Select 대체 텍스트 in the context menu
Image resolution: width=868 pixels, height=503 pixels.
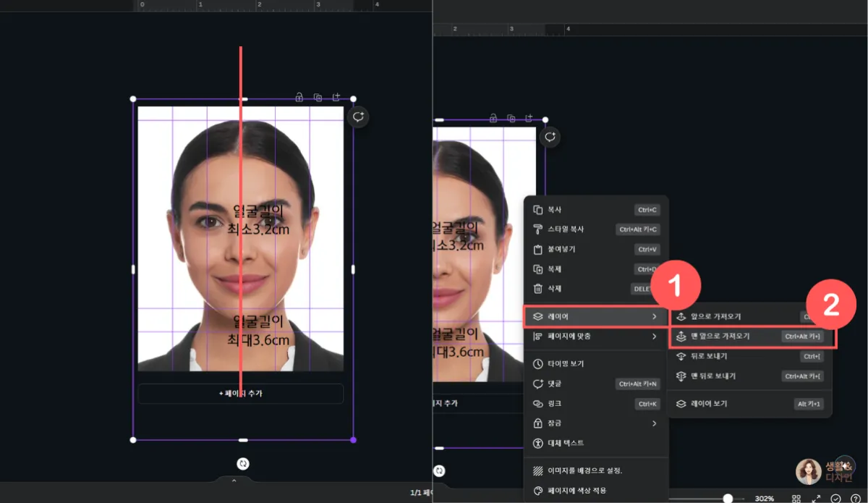pyautogui.click(x=596, y=442)
